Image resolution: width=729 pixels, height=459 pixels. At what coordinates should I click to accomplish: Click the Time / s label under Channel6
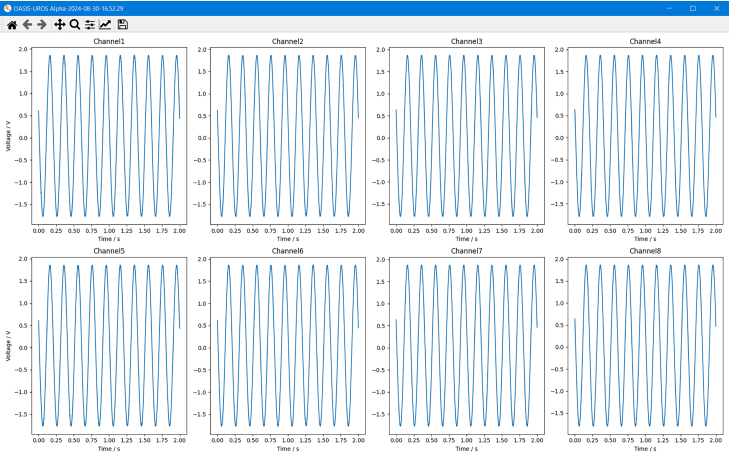(x=288, y=449)
